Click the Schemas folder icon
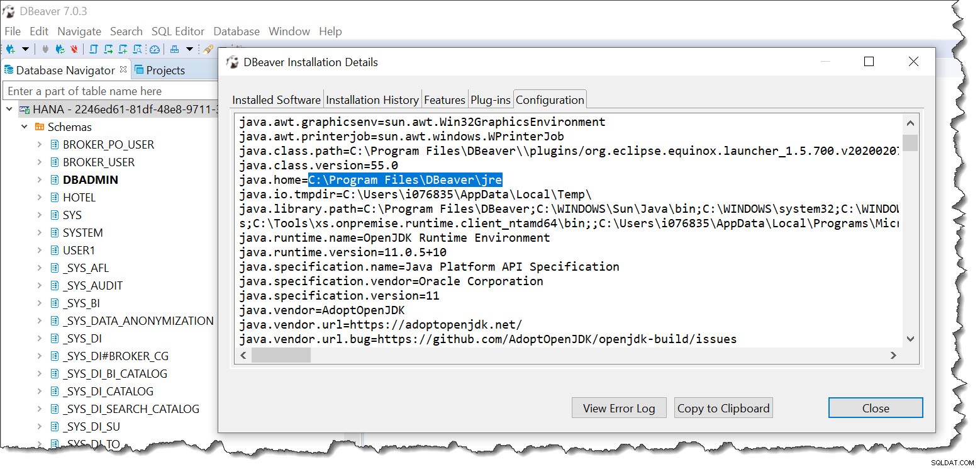Screen dimensions: 980x469 40,127
